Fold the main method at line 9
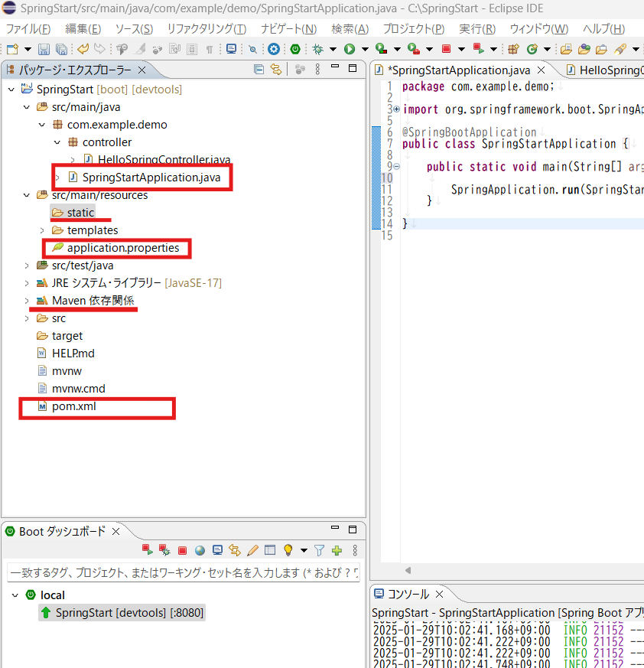644x668 pixels. coord(396,167)
